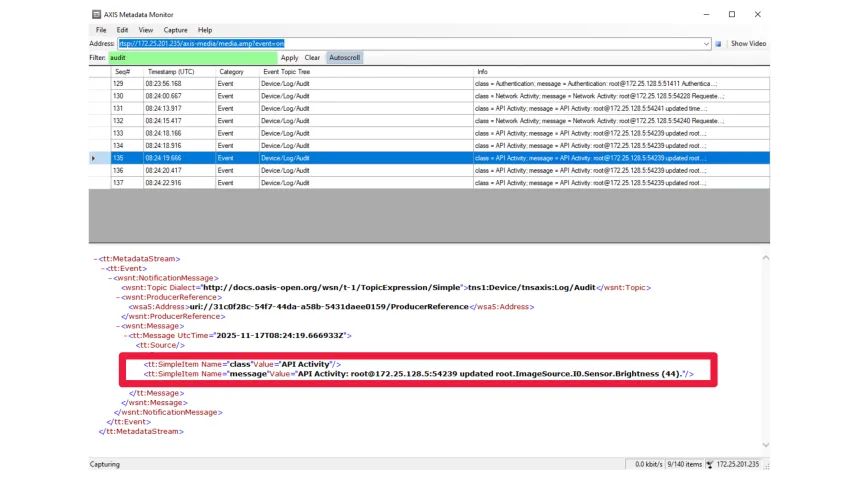848x477 pixels.
Task: Collapse the tt:MetadataStream XML node
Action: coord(95,259)
